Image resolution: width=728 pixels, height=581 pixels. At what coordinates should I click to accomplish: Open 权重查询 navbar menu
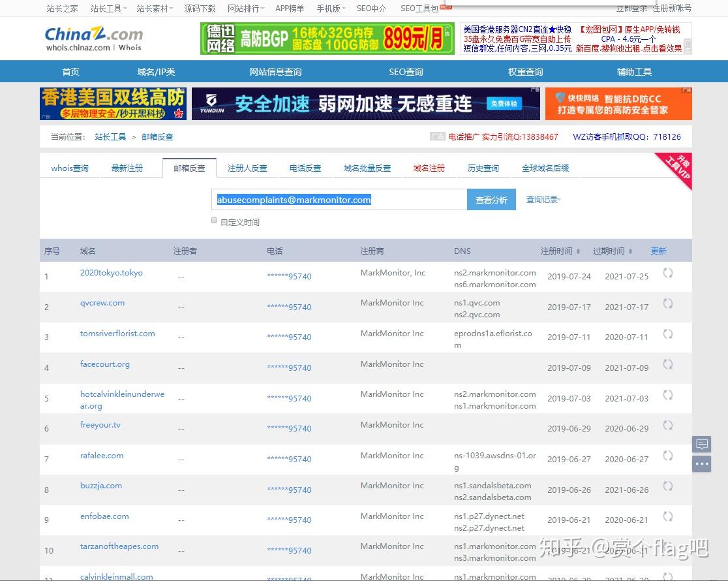525,72
